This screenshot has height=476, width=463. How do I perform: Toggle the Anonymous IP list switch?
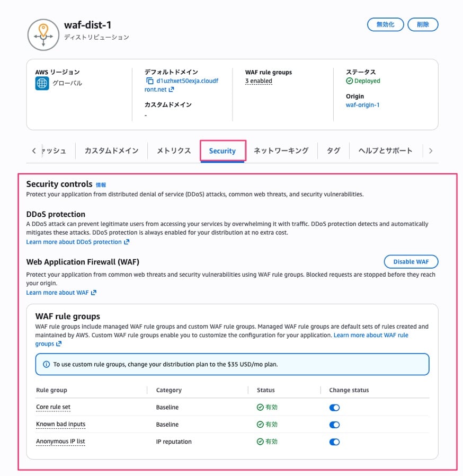(x=334, y=442)
